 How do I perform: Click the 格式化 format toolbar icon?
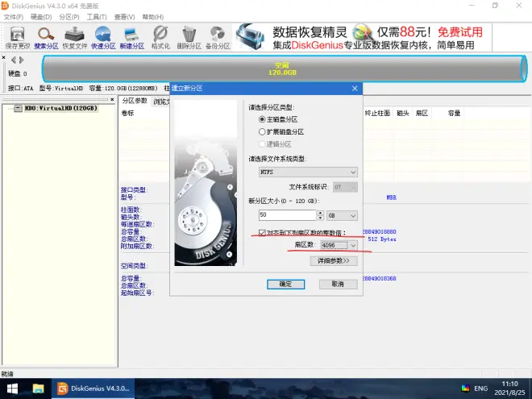click(160, 38)
